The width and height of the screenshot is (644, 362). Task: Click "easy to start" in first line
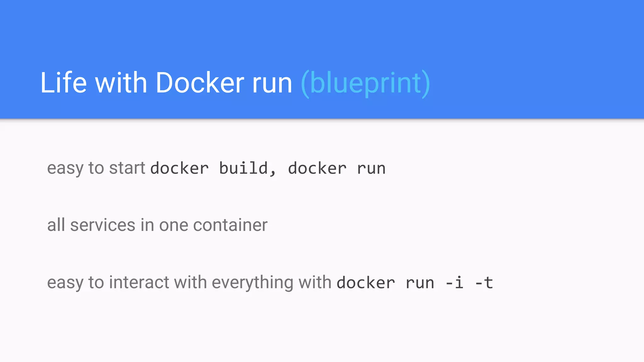[x=96, y=168]
